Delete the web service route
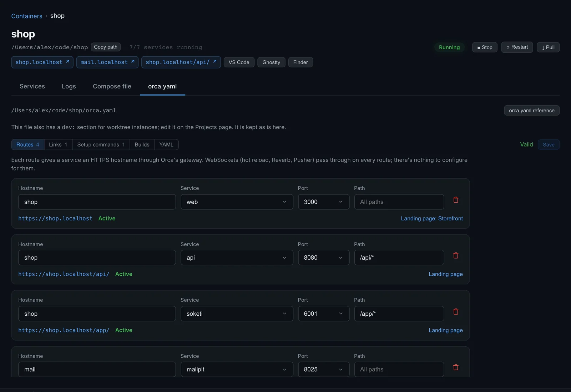The height and width of the screenshot is (392, 571). (456, 200)
